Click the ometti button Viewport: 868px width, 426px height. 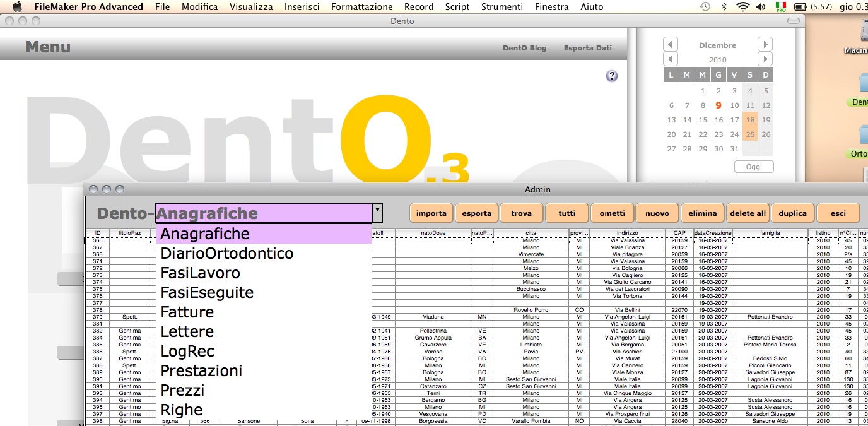tap(613, 213)
